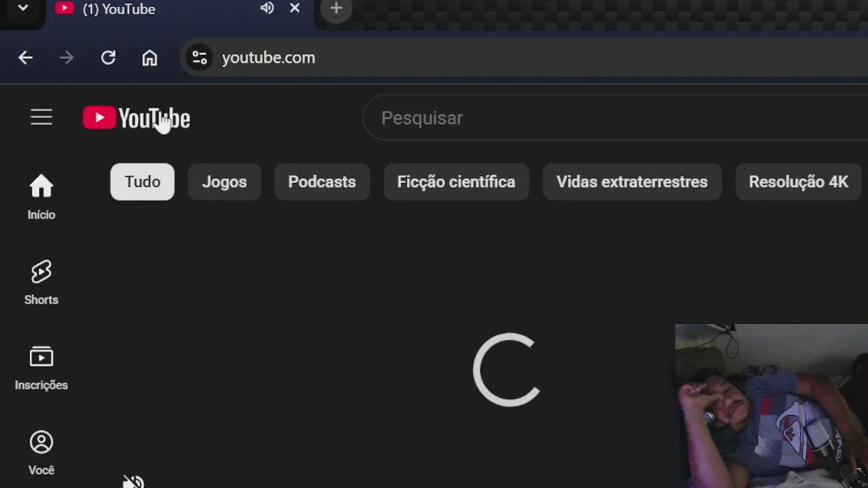Close the YouTube browser tab
Screen dimensions: 868x488
pos(295,8)
